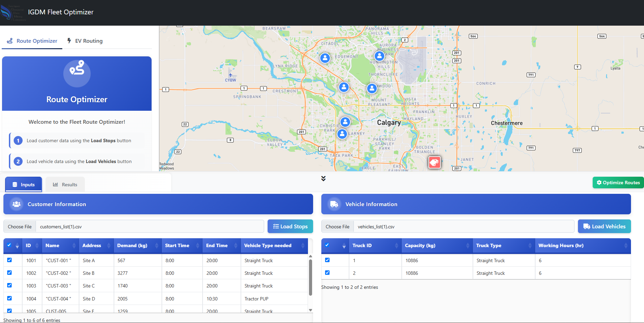Toggle checkbox for Truck ID 2

(327, 272)
